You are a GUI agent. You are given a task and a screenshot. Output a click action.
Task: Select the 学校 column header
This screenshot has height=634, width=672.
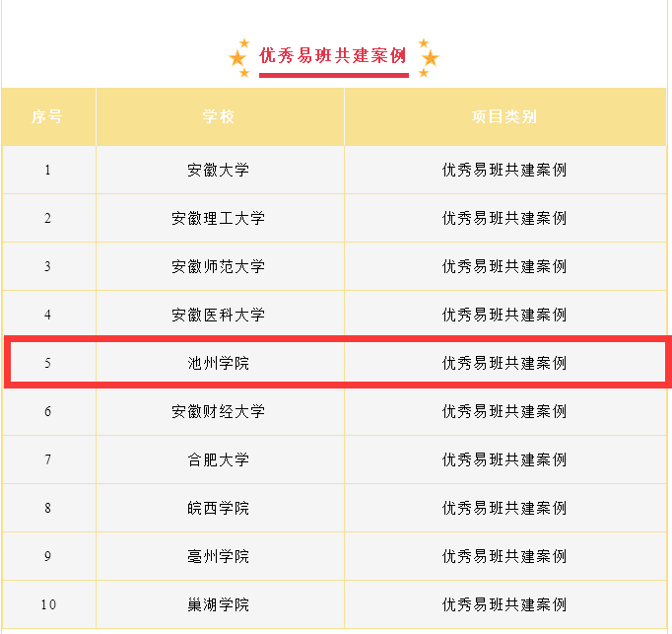219,117
